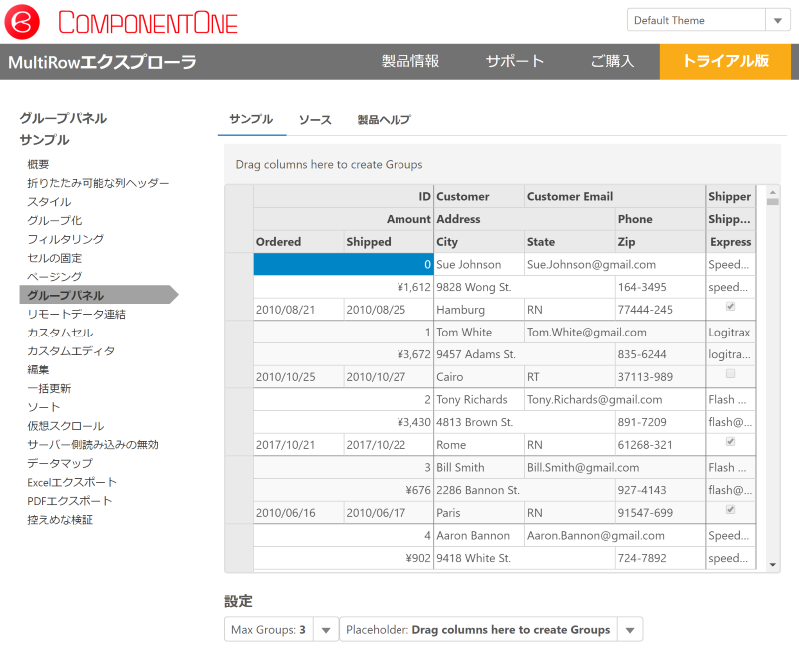
Task: Open the Default Theme dropdown arrow
Action: [778, 20]
